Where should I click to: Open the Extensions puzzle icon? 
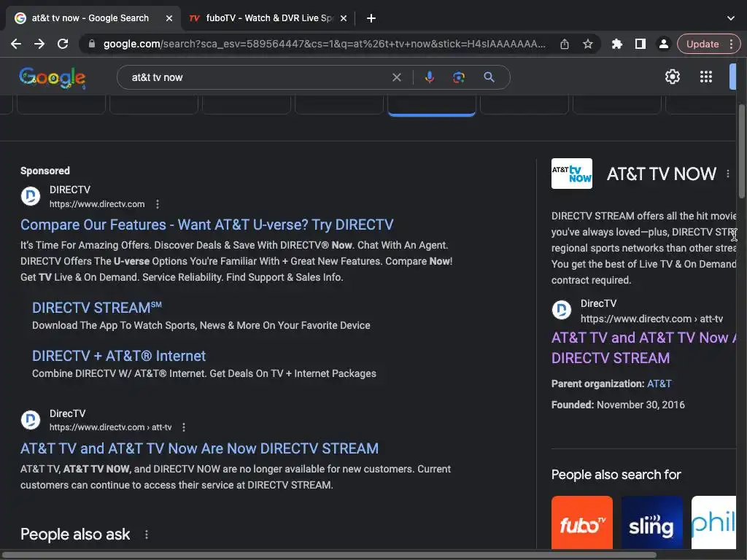tap(617, 44)
